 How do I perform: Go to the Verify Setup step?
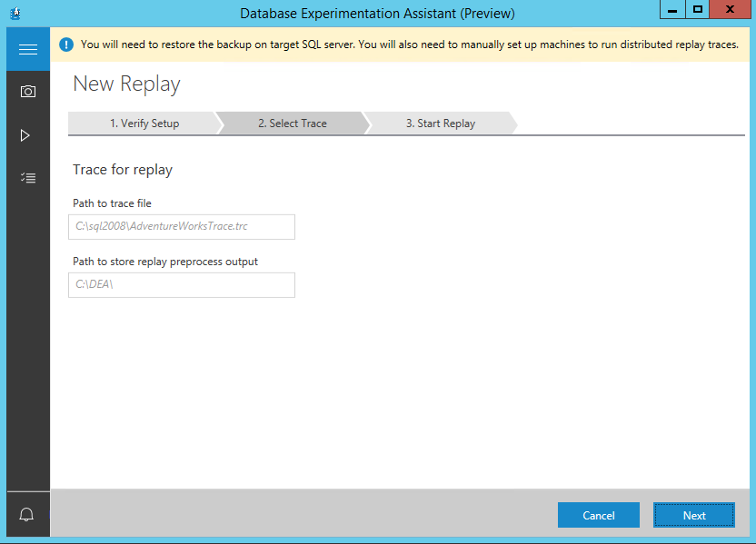[x=144, y=124]
